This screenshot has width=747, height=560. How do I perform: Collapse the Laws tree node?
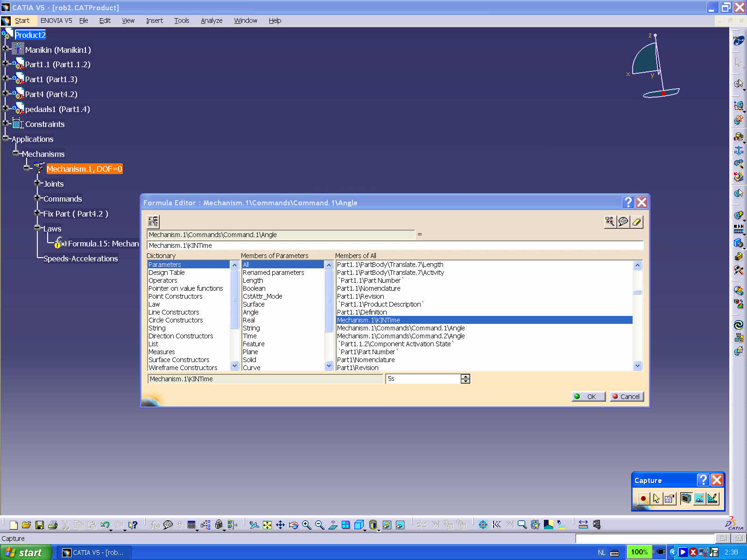pos(37,227)
